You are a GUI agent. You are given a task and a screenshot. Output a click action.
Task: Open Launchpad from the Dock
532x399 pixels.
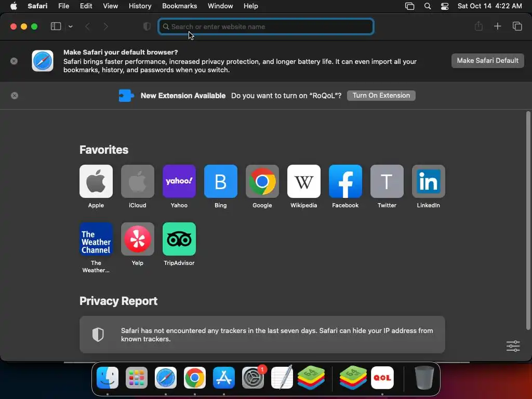click(137, 378)
